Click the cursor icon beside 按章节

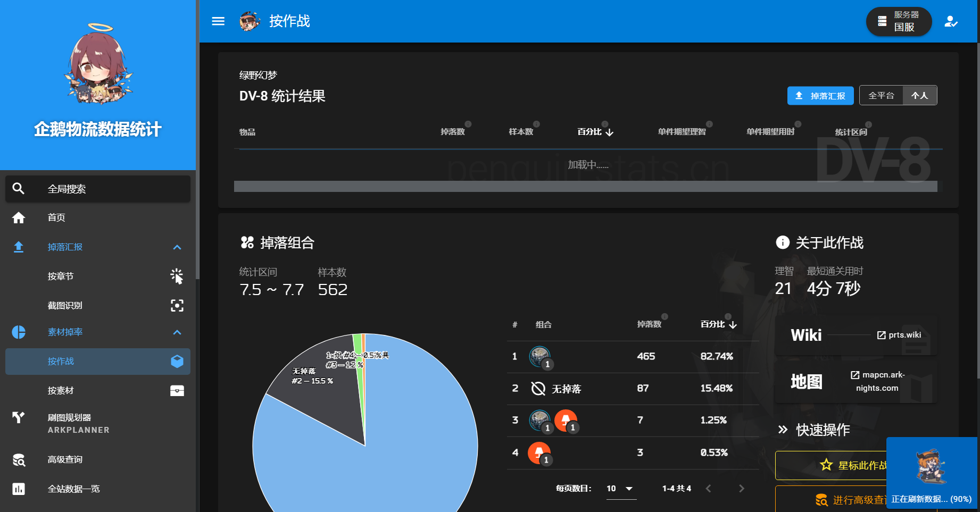point(177,276)
